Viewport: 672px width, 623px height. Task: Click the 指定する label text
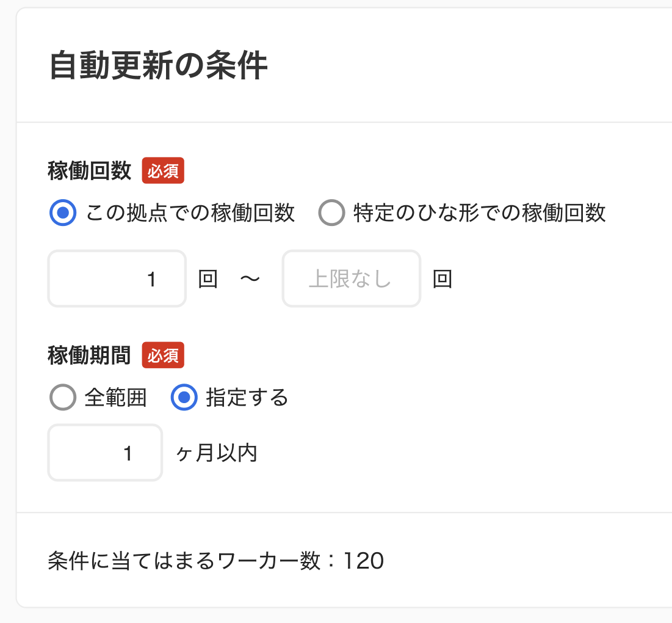coord(247,397)
